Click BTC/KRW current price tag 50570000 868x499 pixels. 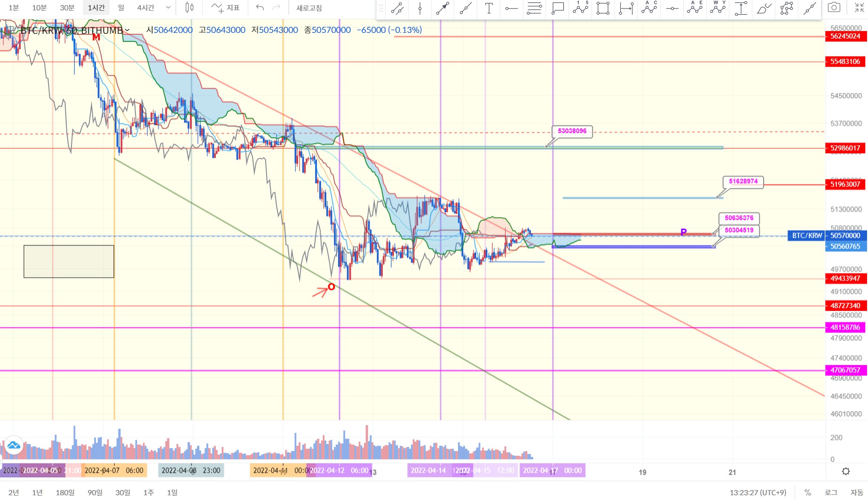(828, 236)
